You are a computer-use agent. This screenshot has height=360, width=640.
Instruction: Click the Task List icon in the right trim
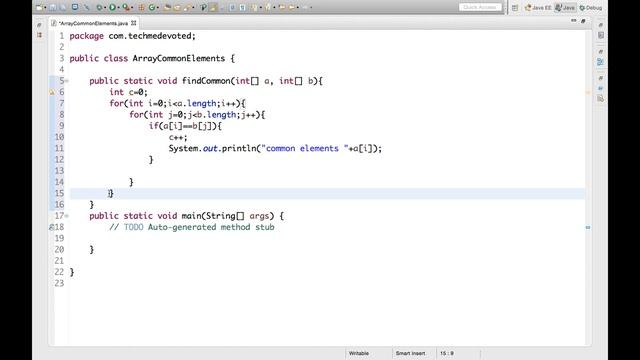coord(600,36)
